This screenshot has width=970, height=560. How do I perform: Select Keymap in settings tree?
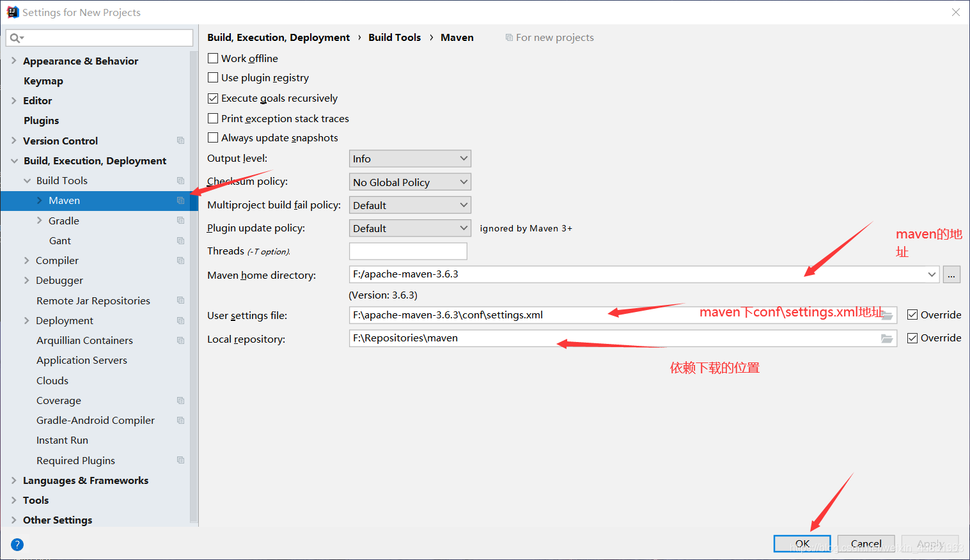point(43,81)
